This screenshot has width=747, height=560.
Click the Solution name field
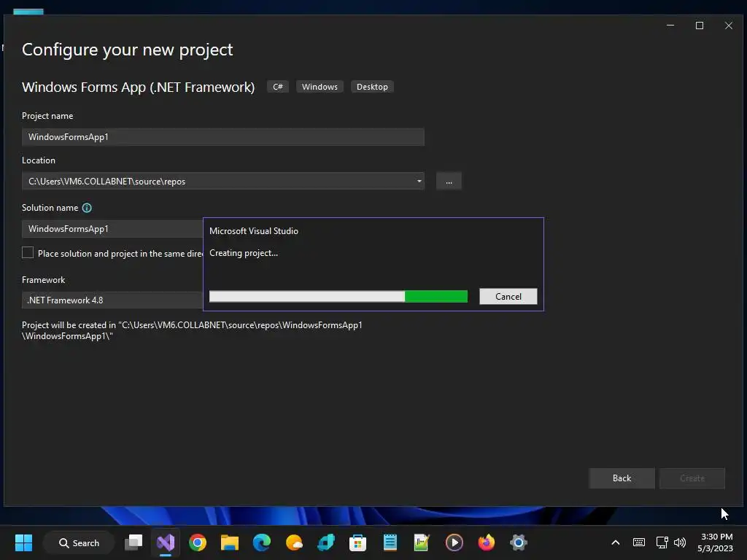click(112, 229)
